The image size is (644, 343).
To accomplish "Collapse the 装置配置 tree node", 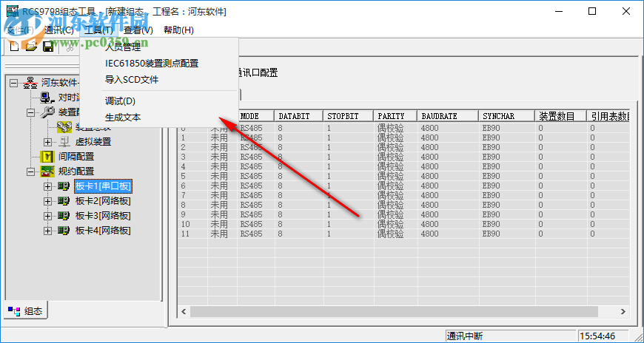I will coord(31,112).
